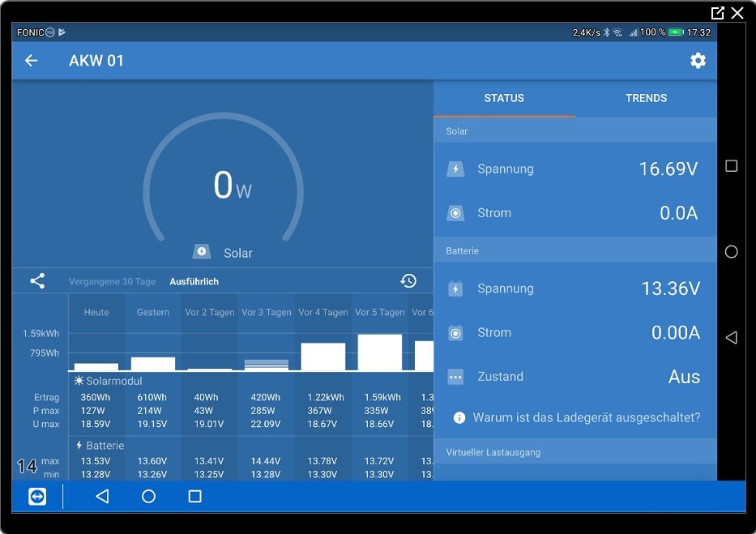Click the Batterie Strom current icon

[x=455, y=332]
